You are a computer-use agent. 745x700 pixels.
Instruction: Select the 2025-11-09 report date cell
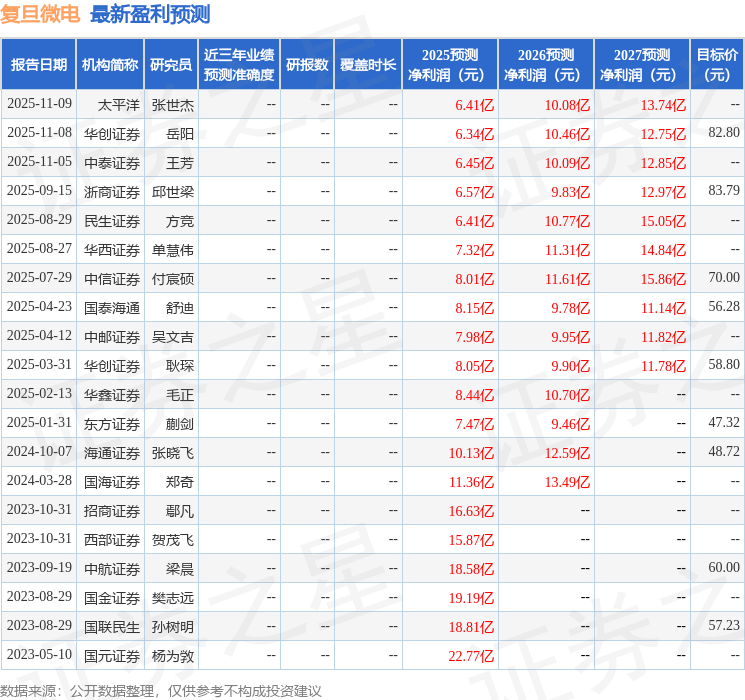tap(39, 104)
